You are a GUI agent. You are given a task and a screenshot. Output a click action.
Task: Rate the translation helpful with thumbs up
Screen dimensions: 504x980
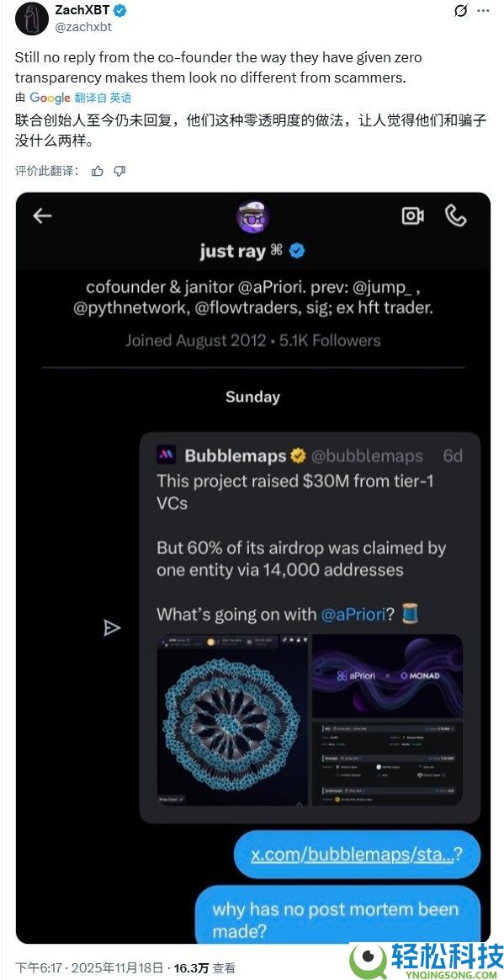coord(96,169)
